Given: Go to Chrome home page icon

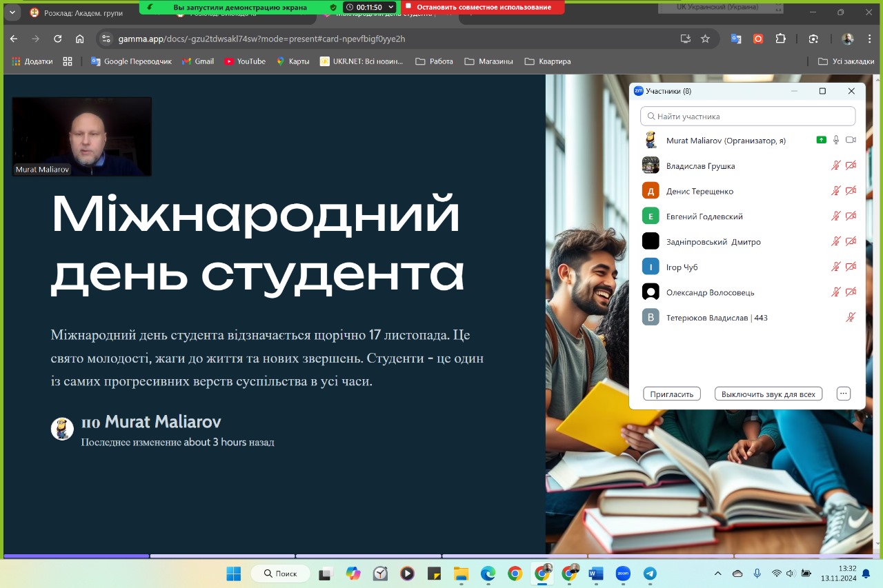Looking at the screenshot, I should pos(80,39).
